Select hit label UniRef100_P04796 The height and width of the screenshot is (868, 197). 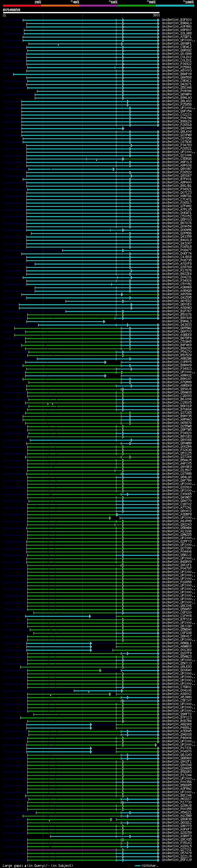tap(177, 118)
